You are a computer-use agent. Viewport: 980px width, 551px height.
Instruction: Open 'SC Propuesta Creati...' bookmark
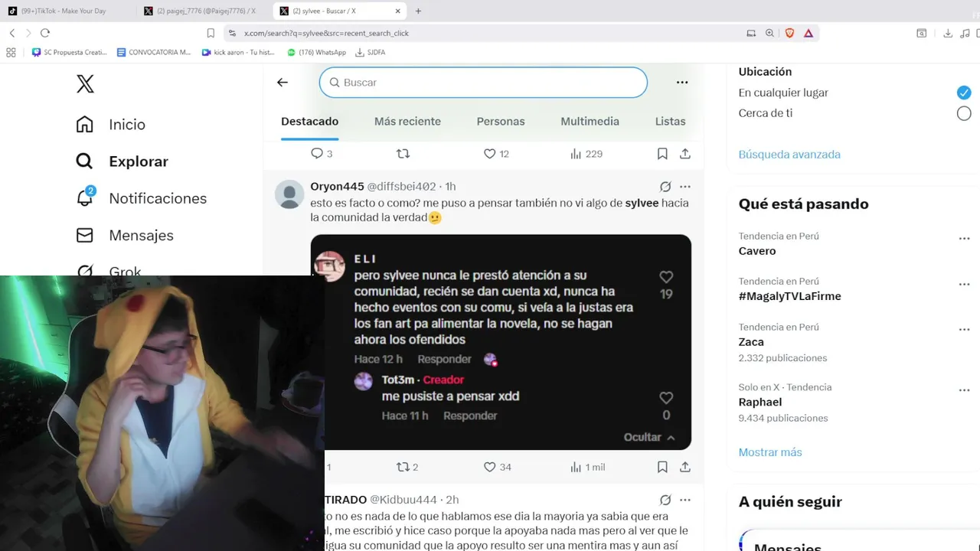coord(70,52)
